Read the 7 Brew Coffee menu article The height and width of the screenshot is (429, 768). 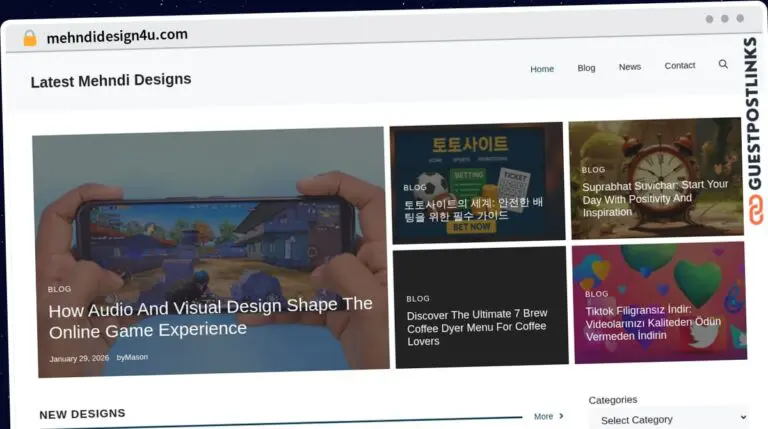476,328
